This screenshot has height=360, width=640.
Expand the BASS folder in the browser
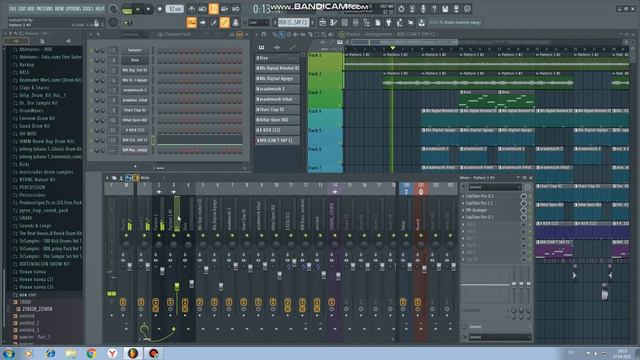24,72
